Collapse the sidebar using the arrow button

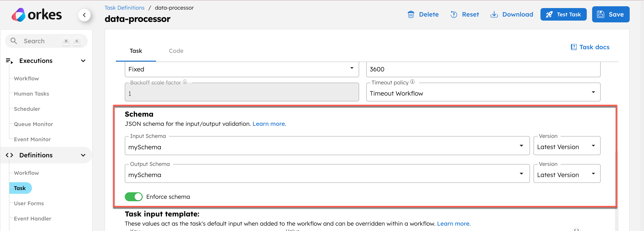click(85, 15)
